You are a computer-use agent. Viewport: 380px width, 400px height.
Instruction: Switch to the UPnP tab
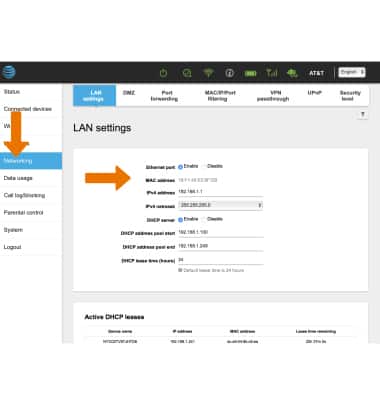pos(314,93)
